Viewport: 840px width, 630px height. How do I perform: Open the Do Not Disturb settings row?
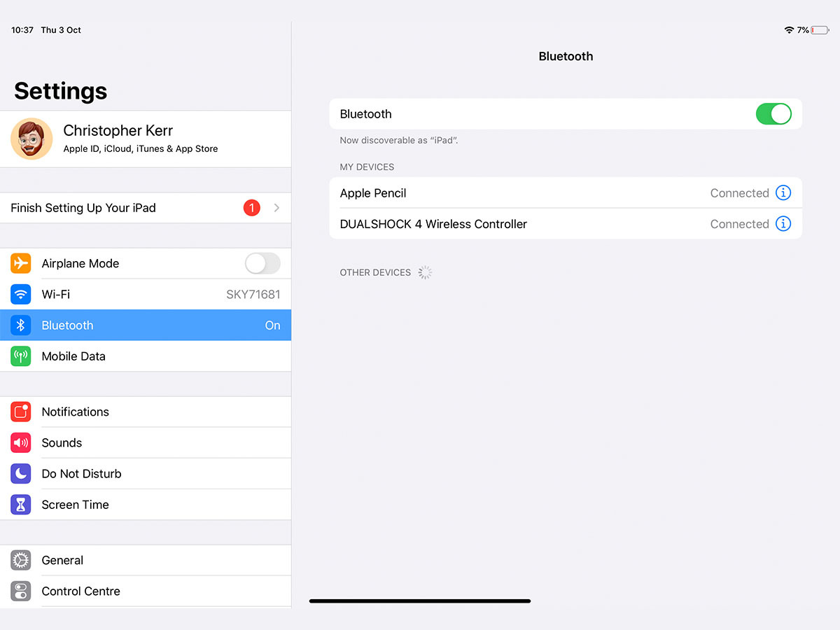click(x=146, y=473)
